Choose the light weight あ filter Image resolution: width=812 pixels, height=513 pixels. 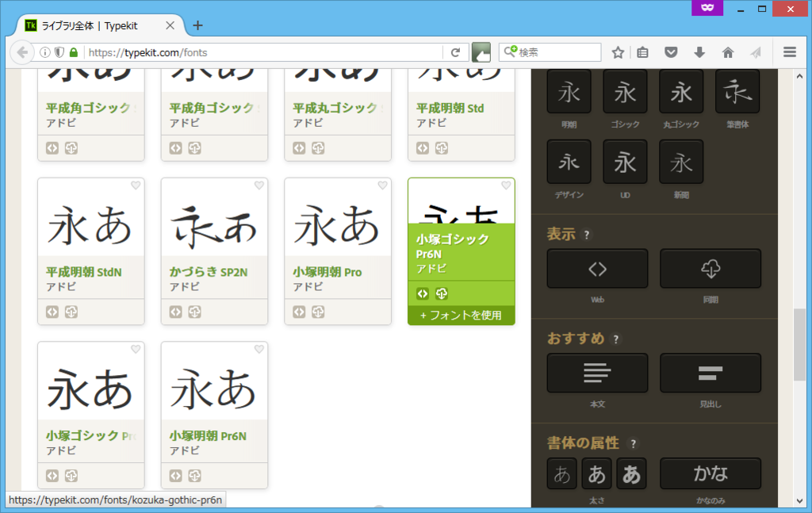pos(562,473)
